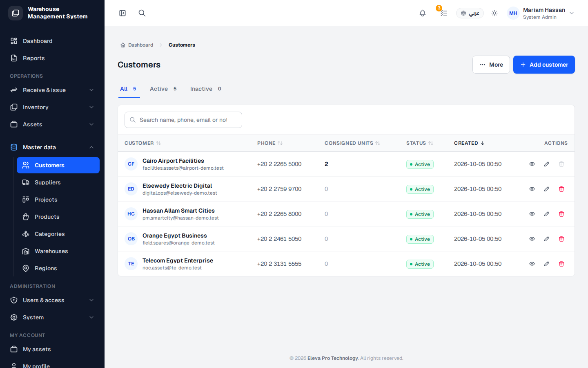
Task: Open notifications bell
Action: (x=423, y=13)
